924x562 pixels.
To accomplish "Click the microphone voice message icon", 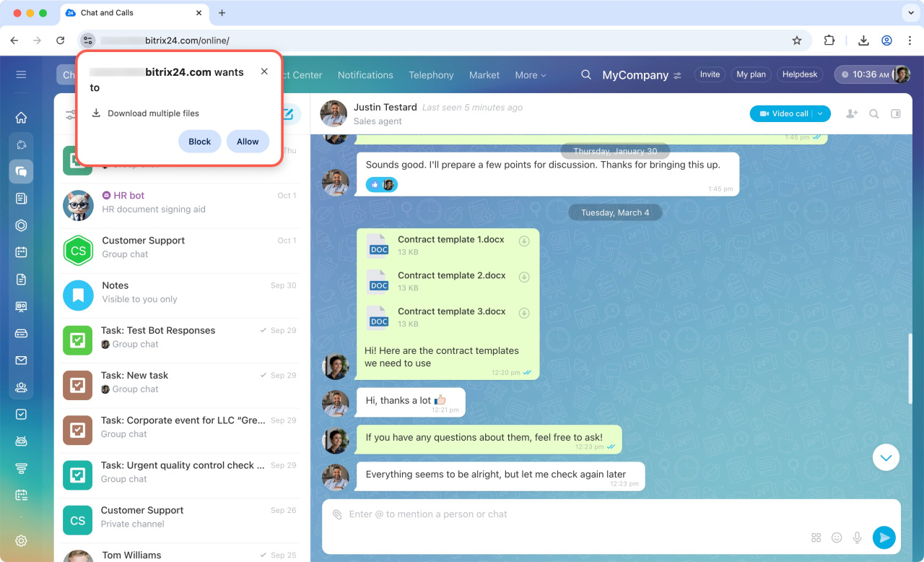I will (858, 537).
